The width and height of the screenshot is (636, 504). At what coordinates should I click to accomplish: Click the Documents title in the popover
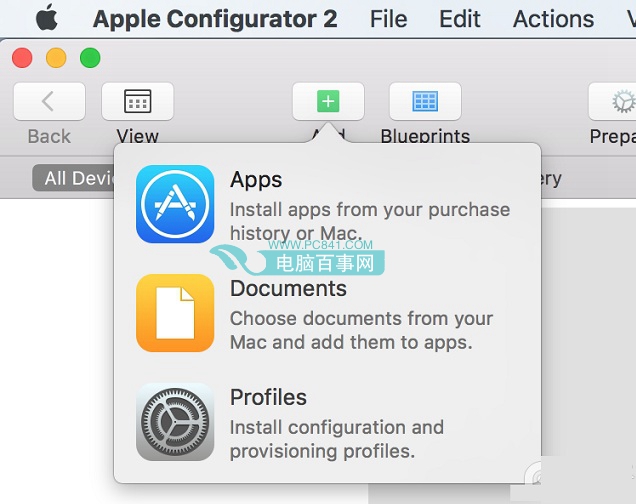(288, 289)
